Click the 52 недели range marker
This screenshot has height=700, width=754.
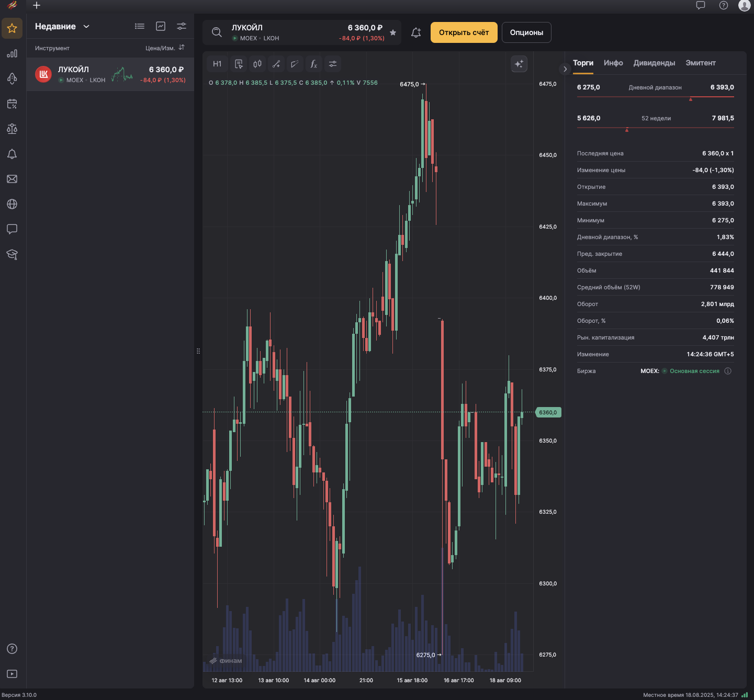[627, 130]
